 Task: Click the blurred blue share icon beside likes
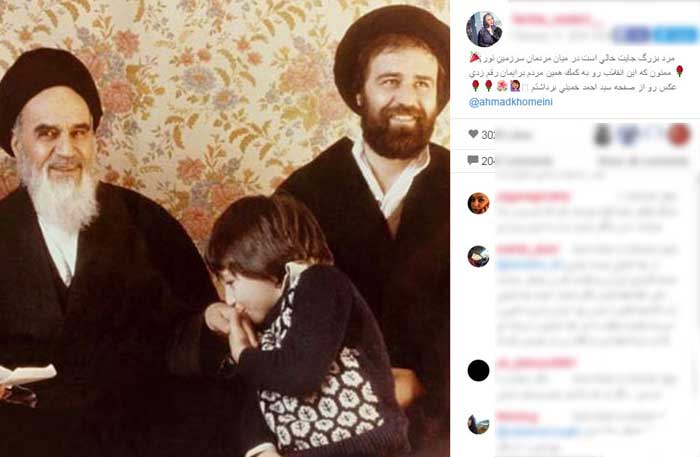coord(628,135)
